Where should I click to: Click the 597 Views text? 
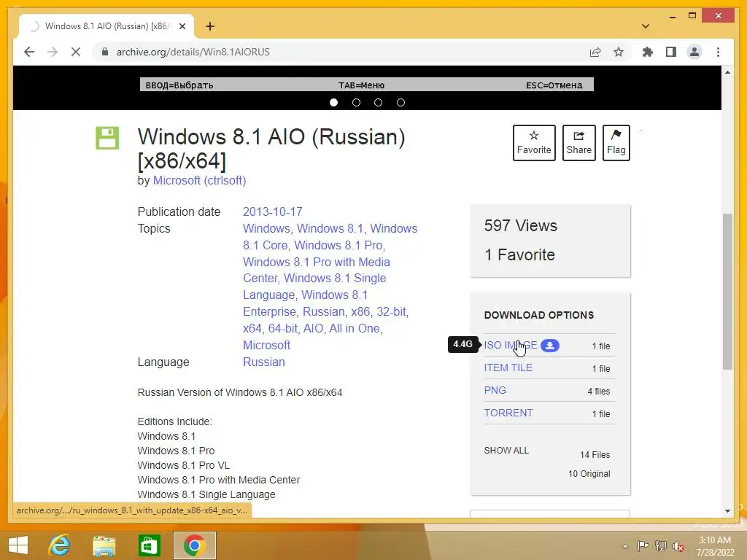(521, 226)
